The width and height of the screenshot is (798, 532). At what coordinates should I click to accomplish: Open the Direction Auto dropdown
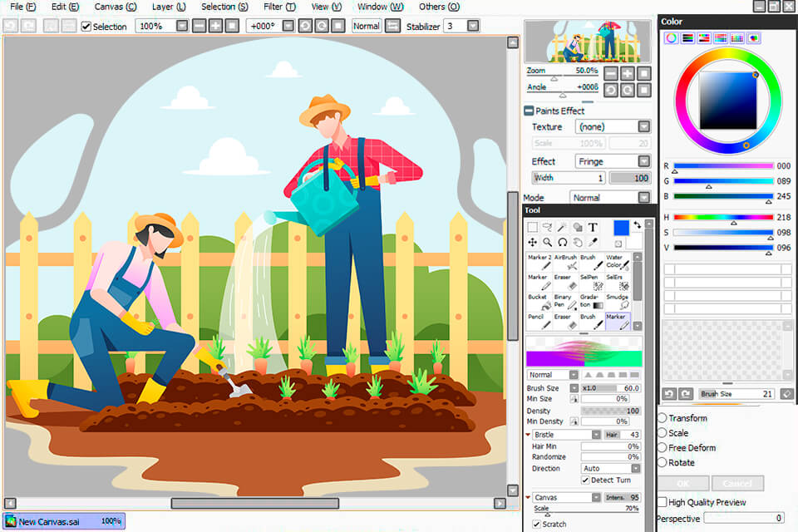click(x=611, y=468)
